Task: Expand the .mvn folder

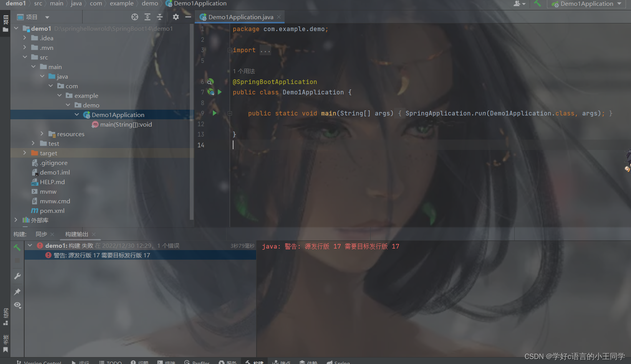Action: (25, 48)
